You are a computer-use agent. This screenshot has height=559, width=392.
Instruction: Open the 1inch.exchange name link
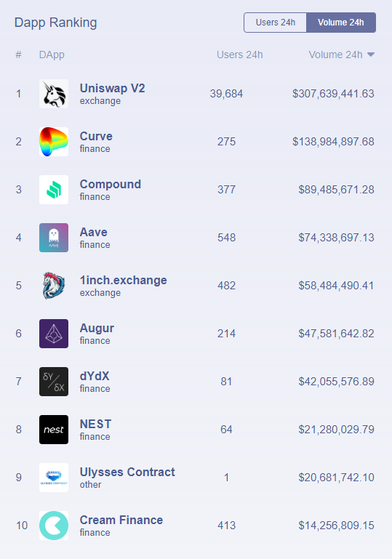click(124, 280)
